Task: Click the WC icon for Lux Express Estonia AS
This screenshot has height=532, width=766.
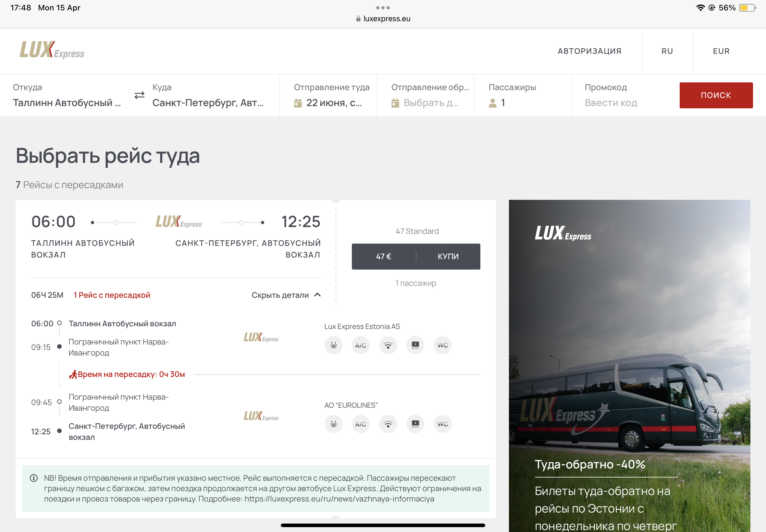Action: pyautogui.click(x=443, y=345)
